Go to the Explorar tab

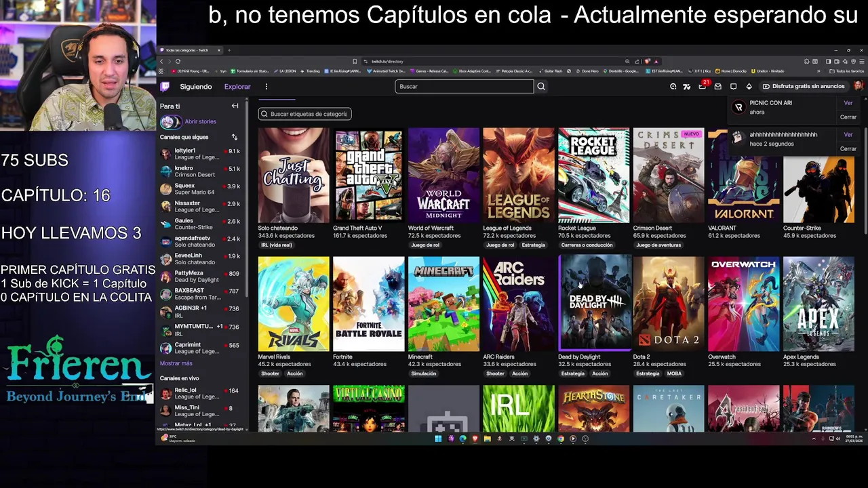pos(237,87)
